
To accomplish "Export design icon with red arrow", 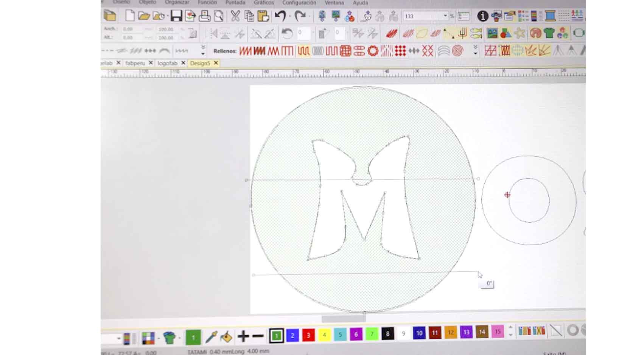I will pos(190,16).
